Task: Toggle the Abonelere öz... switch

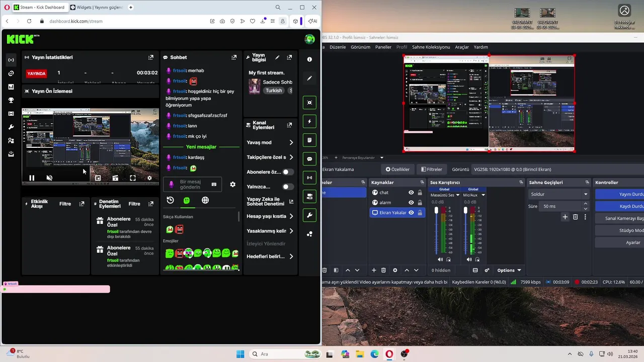Action: click(x=288, y=172)
